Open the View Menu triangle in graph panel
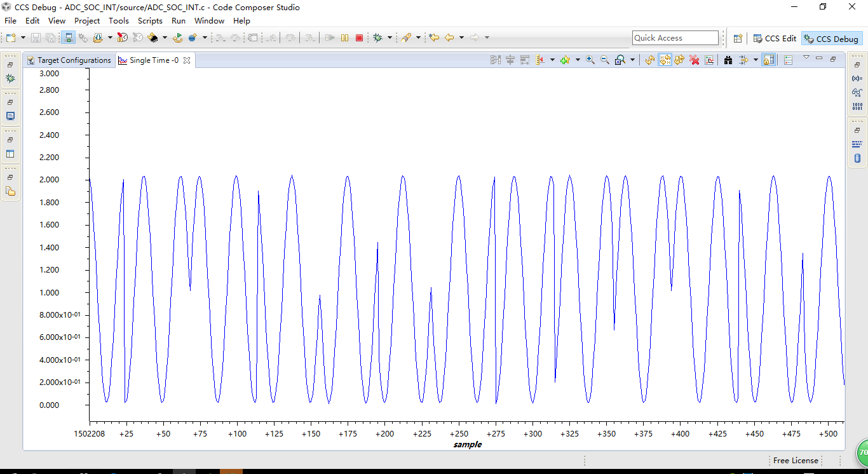Screen dimensions: 868x474 click(x=806, y=58)
